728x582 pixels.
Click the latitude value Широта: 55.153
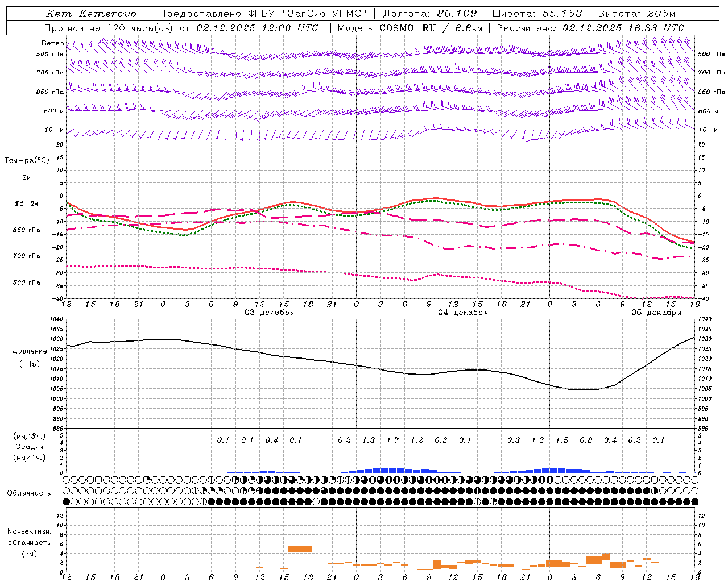coord(537,14)
